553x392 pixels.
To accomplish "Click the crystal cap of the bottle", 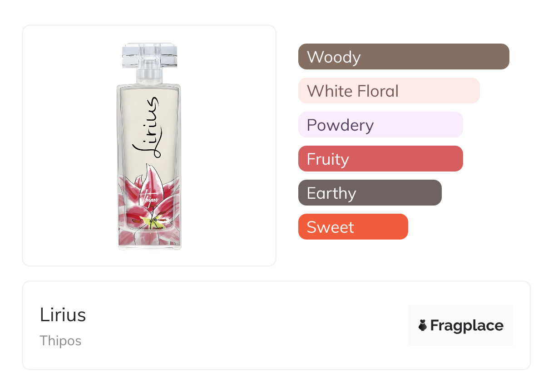I will point(149,55).
